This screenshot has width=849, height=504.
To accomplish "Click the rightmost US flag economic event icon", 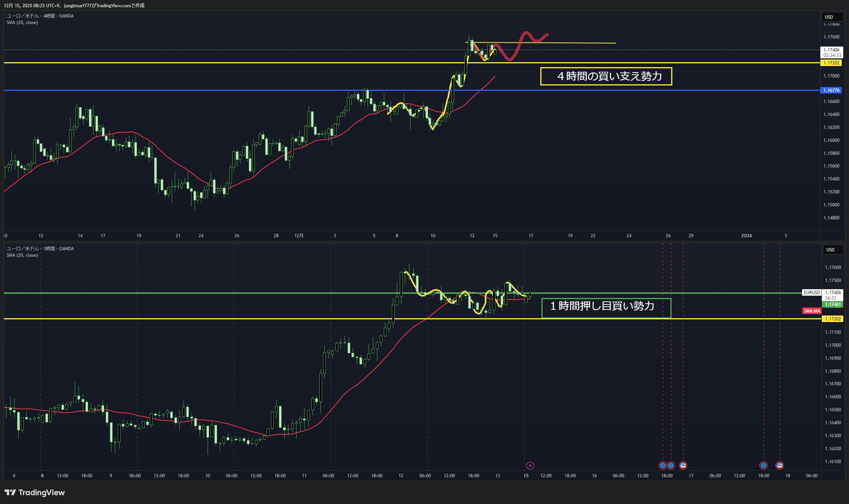I will (780, 465).
